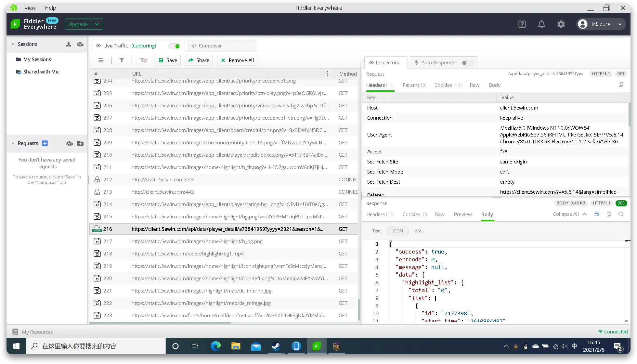
Task: Search within the response body
Action: (621, 214)
